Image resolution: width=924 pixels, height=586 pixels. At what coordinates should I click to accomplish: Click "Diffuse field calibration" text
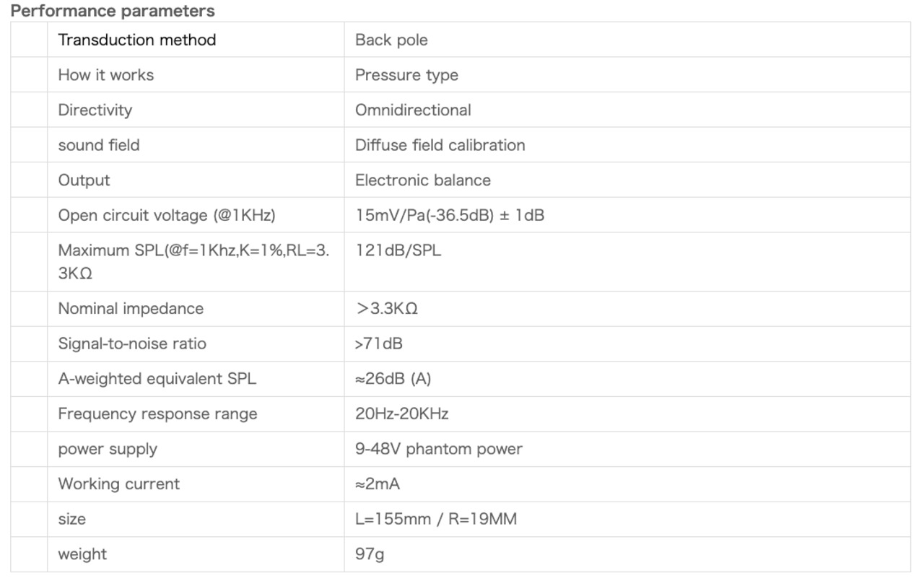pos(440,145)
